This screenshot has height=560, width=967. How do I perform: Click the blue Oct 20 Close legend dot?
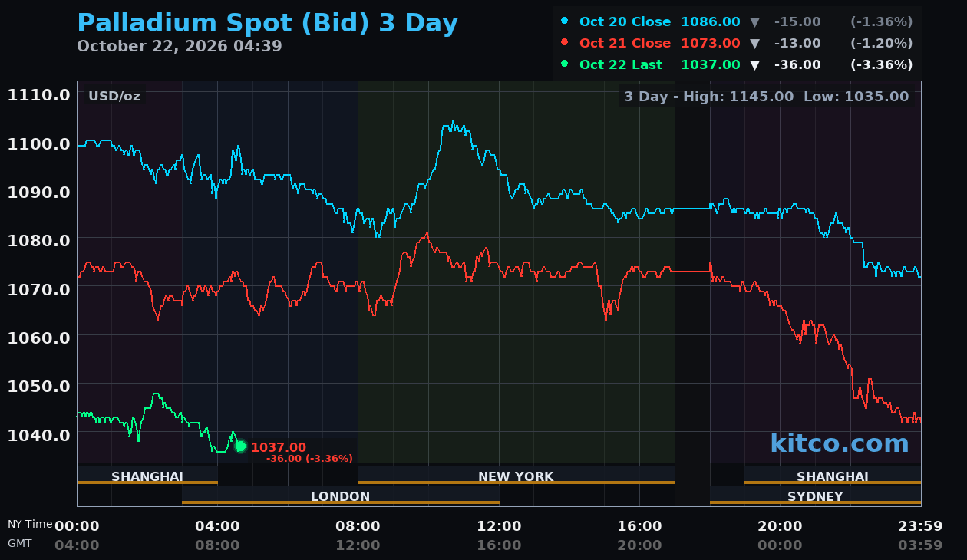(565, 21)
